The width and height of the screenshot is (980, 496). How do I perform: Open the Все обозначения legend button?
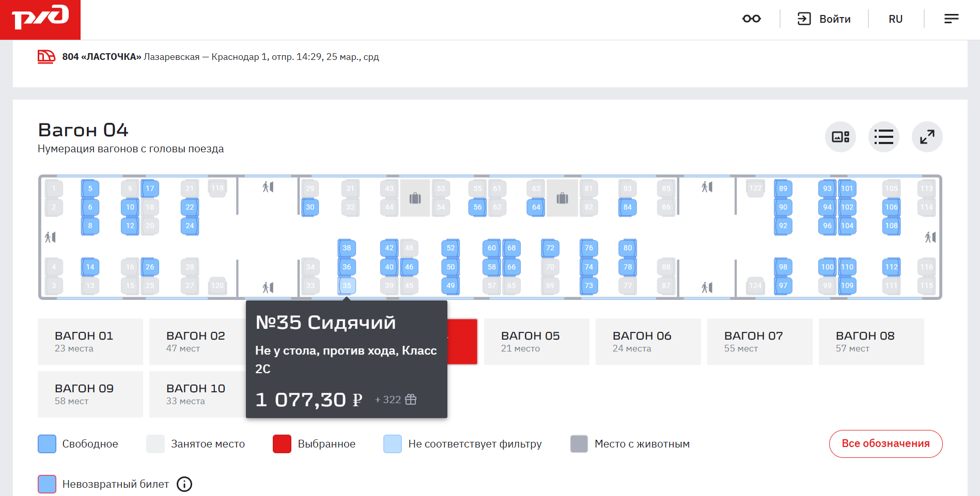885,444
